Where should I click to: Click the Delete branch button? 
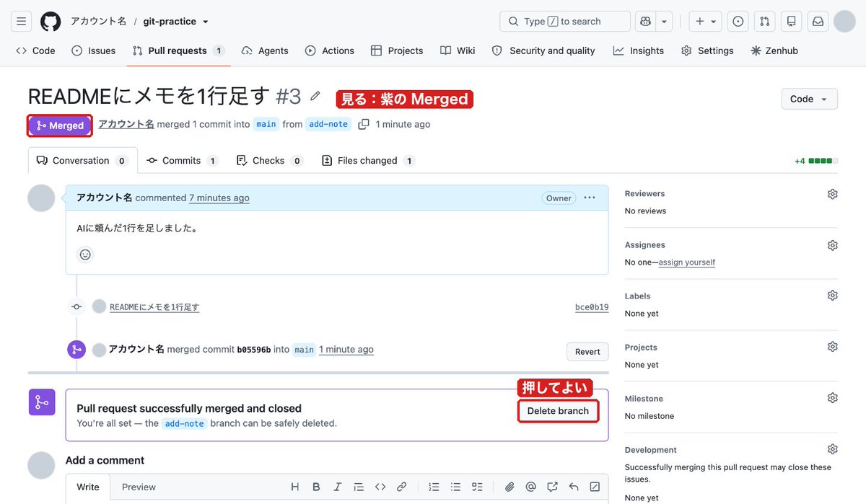click(x=558, y=411)
